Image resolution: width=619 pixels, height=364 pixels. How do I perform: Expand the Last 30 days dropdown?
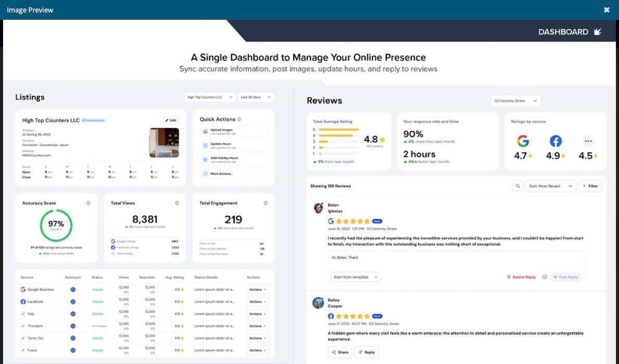click(256, 97)
